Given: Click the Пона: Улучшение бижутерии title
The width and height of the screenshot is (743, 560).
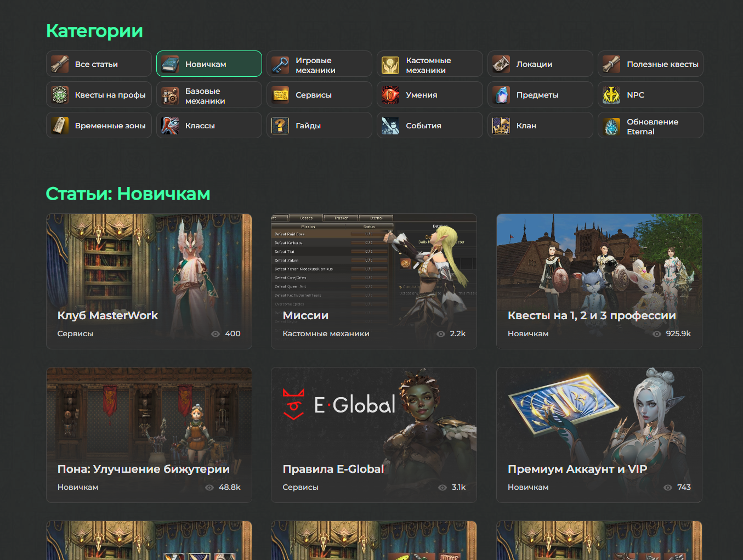Looking at the screenshot, I should coord(144,469).
